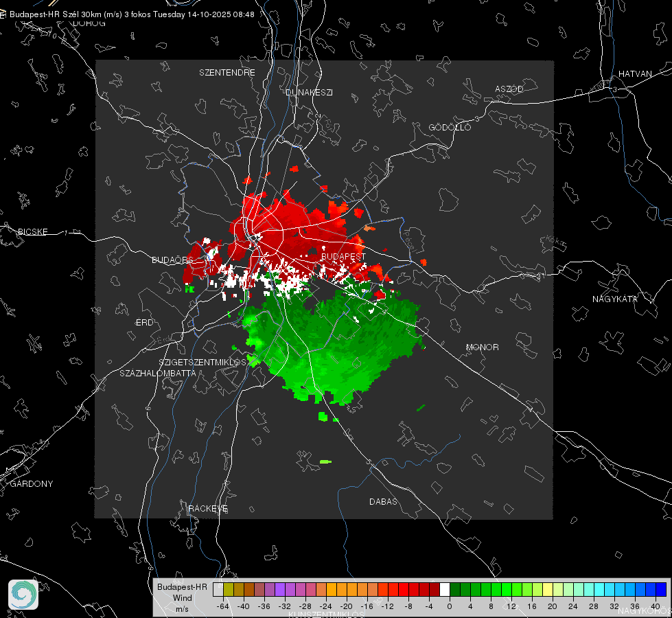Click the swirl logo icon
Screen dimensions: 672x618
click(23, 595)
